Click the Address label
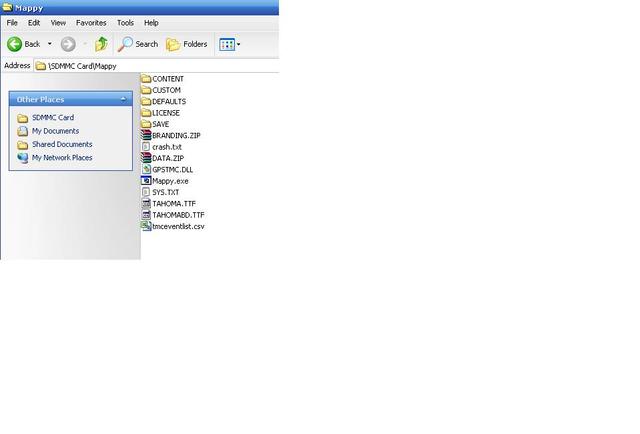The width and height of the screenshot is (640, 434). coord(17,66)
